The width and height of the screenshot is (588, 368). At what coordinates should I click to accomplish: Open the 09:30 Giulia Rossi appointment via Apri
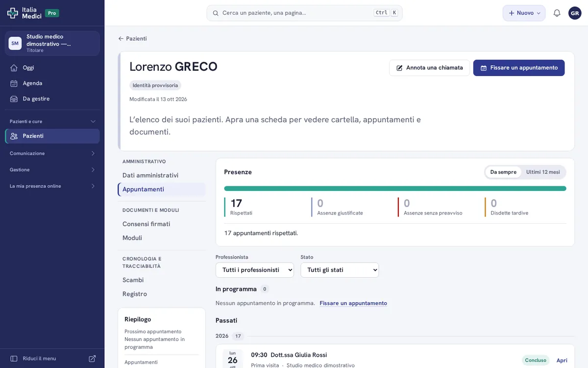tap(562, 361)
